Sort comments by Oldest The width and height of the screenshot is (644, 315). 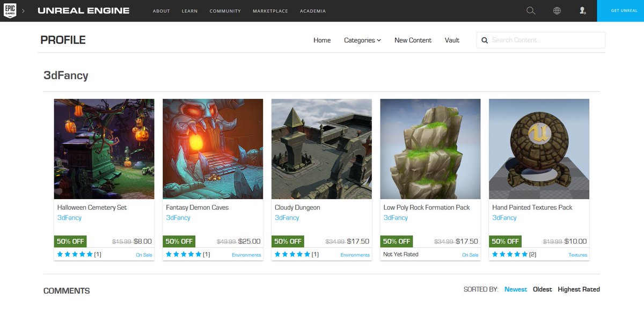(x=543, y=289)
